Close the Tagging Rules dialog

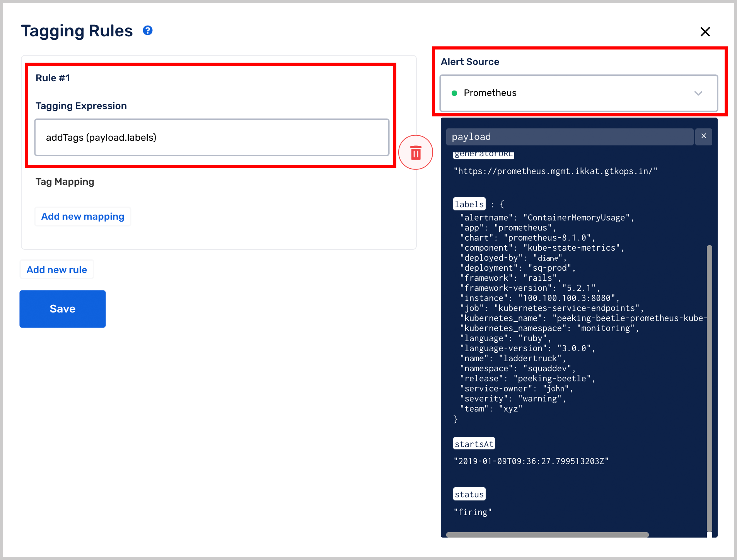(705, 32)
